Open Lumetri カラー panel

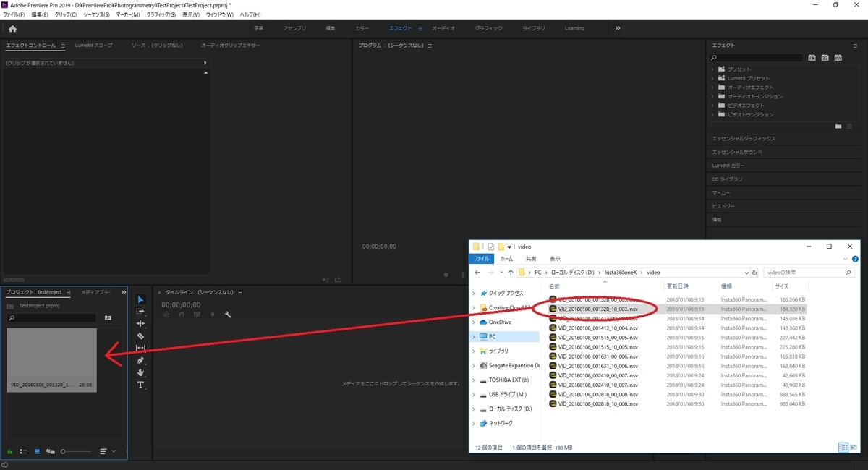click(728, 166)
